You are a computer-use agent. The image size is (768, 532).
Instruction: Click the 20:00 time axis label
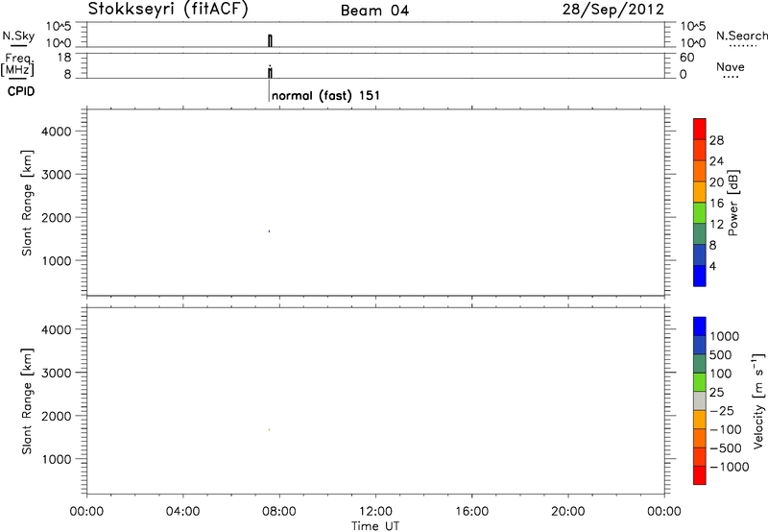point(567,512)
